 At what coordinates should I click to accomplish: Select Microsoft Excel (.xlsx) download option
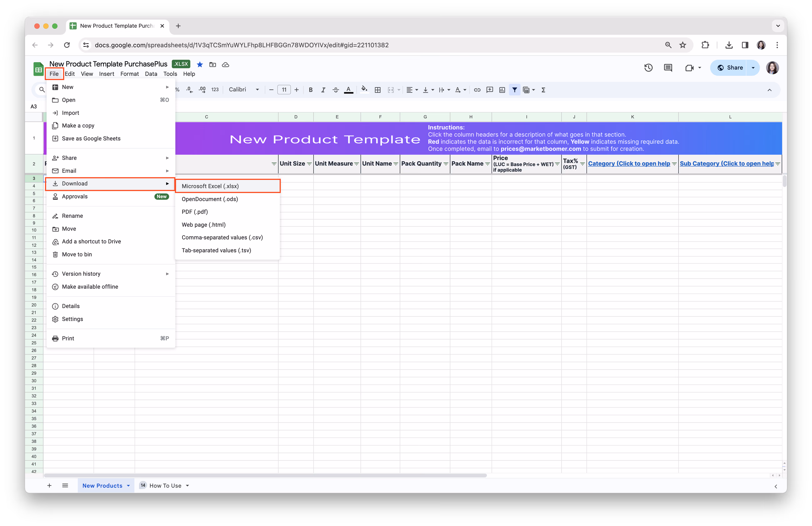[228, 186]
